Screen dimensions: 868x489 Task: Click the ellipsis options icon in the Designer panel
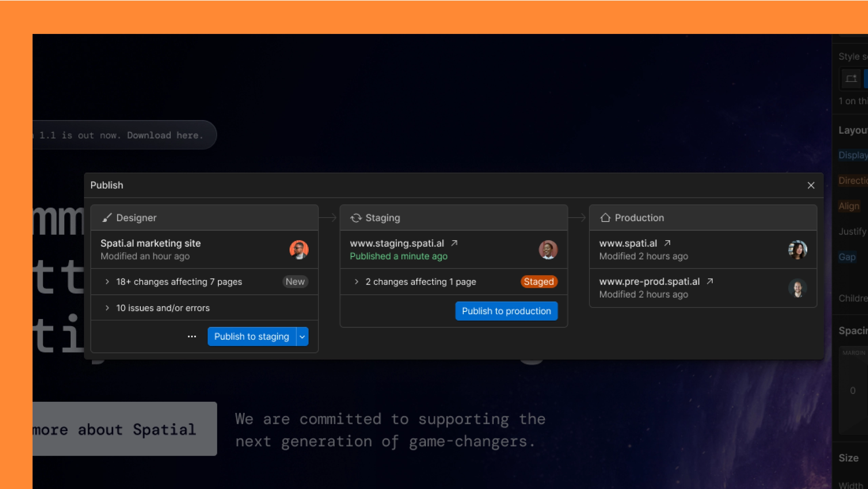click(x=192, y=336)
